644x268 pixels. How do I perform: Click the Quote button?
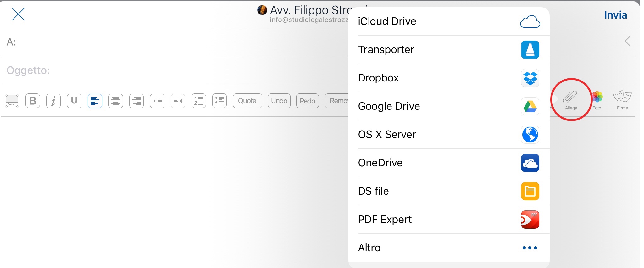247,101
